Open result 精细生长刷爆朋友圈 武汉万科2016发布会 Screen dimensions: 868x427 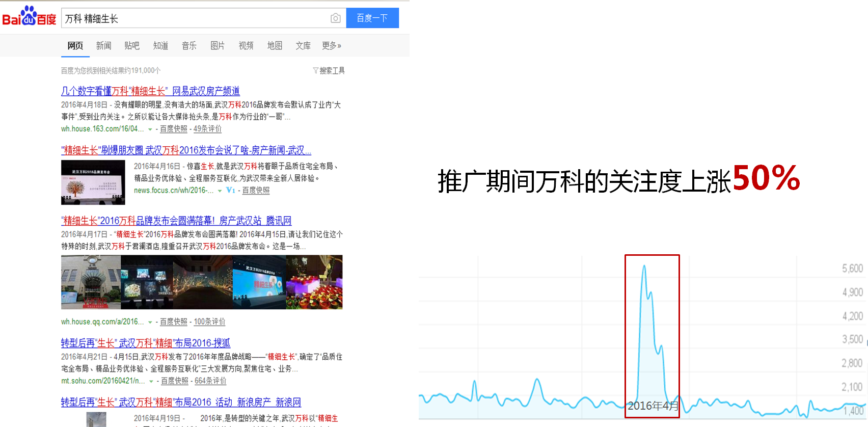point(186,150)
